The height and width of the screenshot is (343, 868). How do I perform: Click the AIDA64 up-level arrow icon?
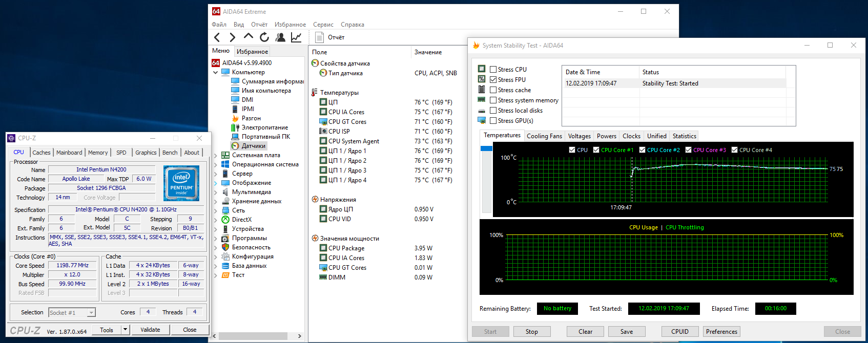pos(249,36)
